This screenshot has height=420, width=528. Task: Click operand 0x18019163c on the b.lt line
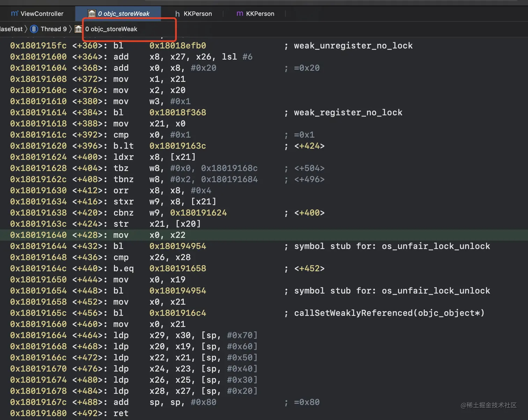click(x=178, y=146)
